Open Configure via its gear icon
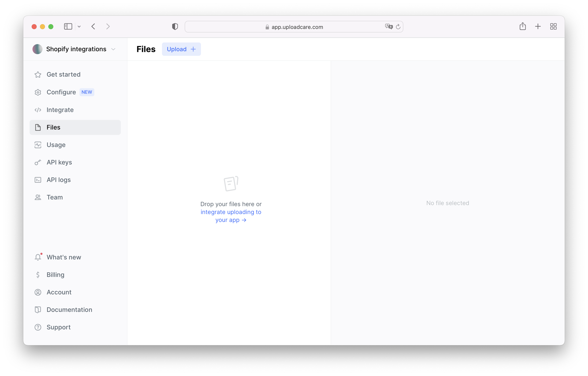Screen dimensions: 588x376 pyautogui.click(x=38, y=92)
